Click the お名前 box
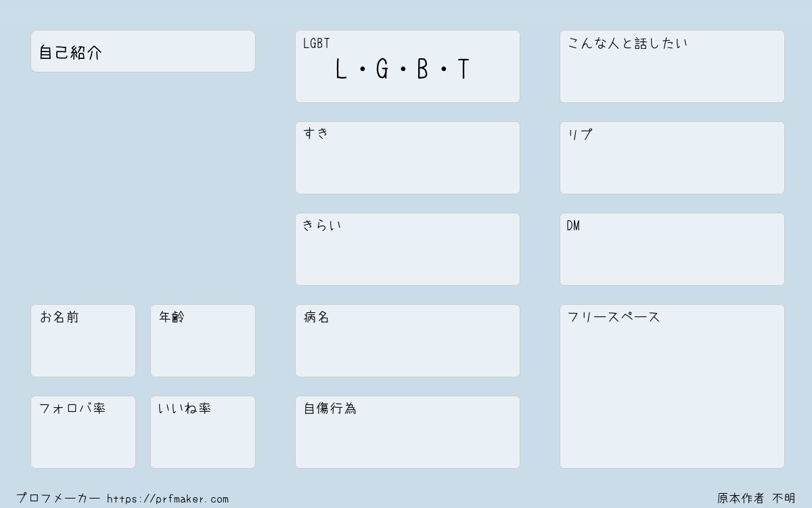The height and width of the screenshot is (508, 812). click(x=83, y=341)
